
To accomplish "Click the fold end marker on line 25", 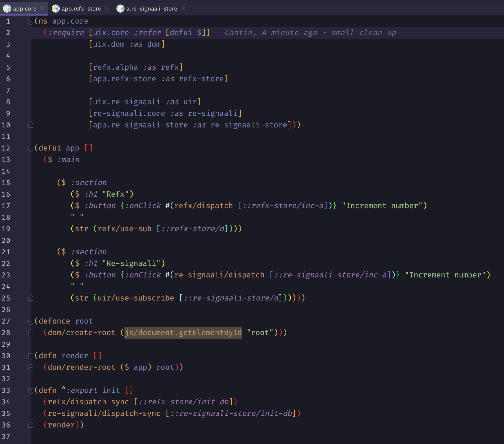I will click(x=31, y=298).
